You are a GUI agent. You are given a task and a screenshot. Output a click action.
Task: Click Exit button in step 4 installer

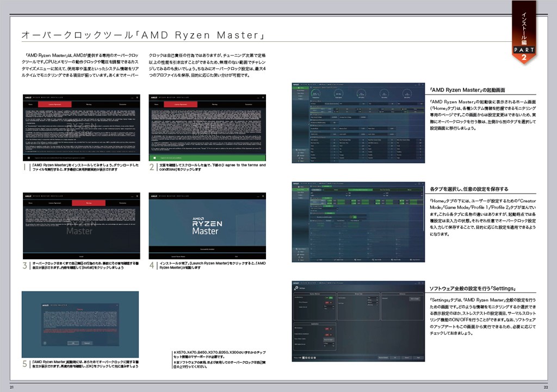[236, 256]
